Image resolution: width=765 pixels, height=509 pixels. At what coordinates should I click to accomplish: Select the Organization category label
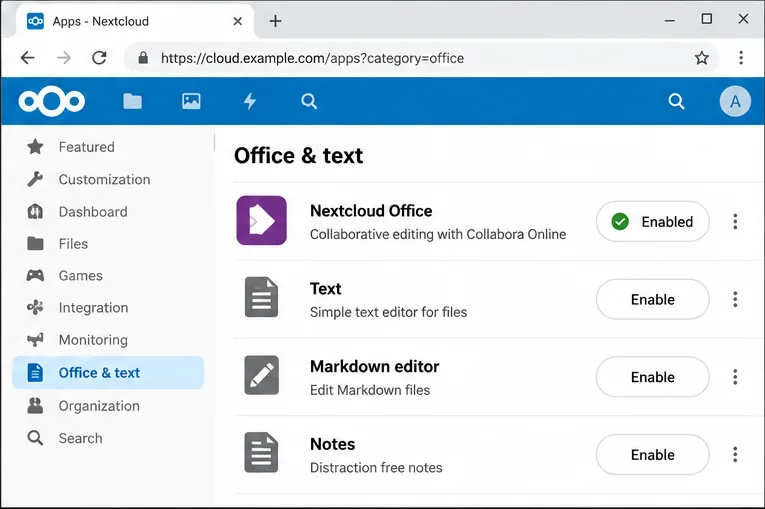pos(99,406)
